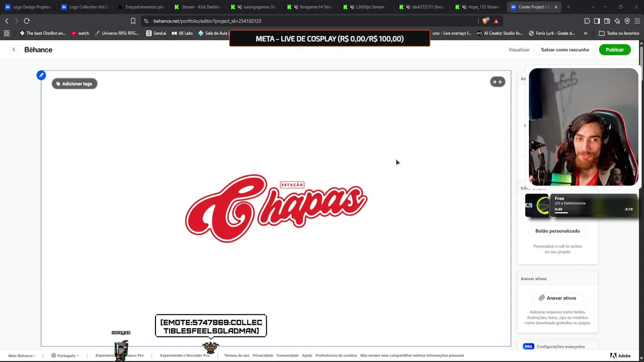Click Salvar como rascunho
644x362 pixels.
[x=565, y=50]
